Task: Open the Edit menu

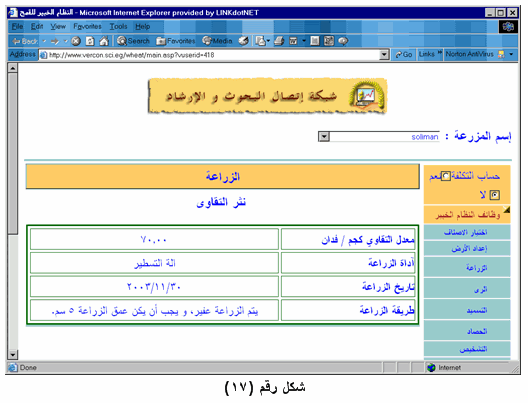Action: (x=37, y=27)
